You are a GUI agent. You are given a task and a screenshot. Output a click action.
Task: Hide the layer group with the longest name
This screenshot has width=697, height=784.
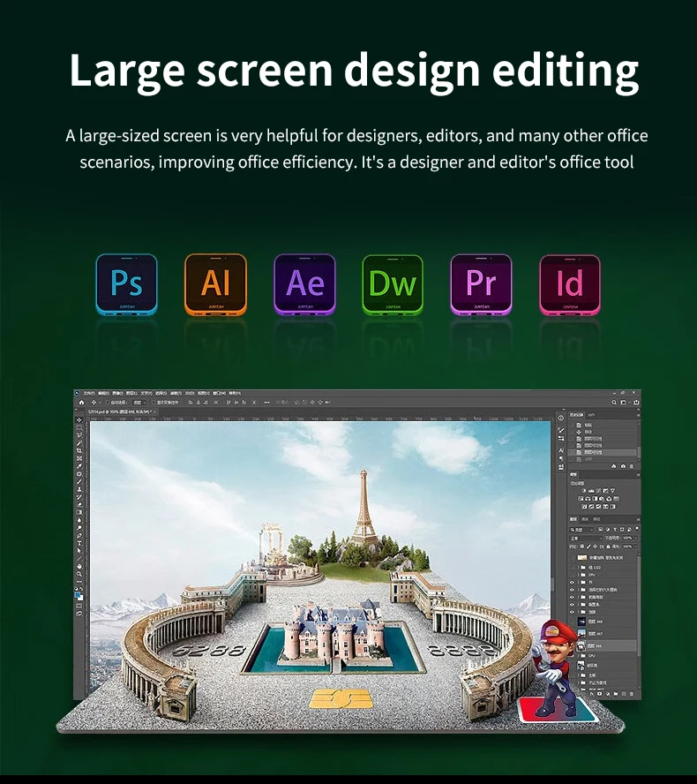[572, 590]
